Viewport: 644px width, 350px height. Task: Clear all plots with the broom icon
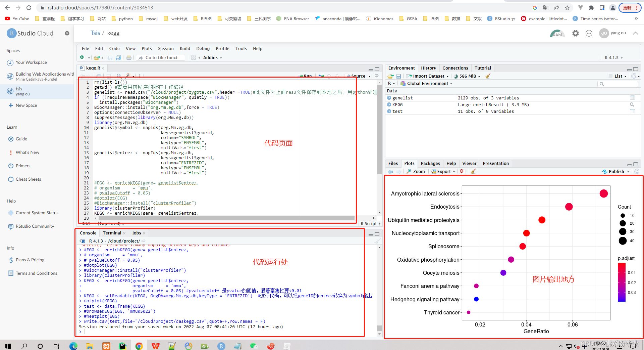[x=473, y=171]
